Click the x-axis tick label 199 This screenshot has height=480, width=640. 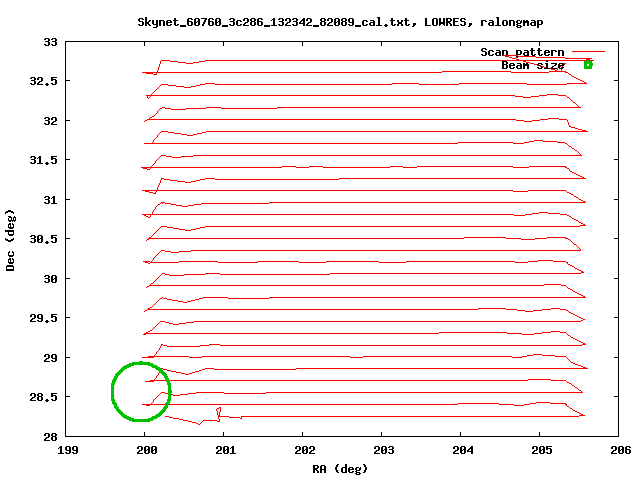(x=68, y=450)
